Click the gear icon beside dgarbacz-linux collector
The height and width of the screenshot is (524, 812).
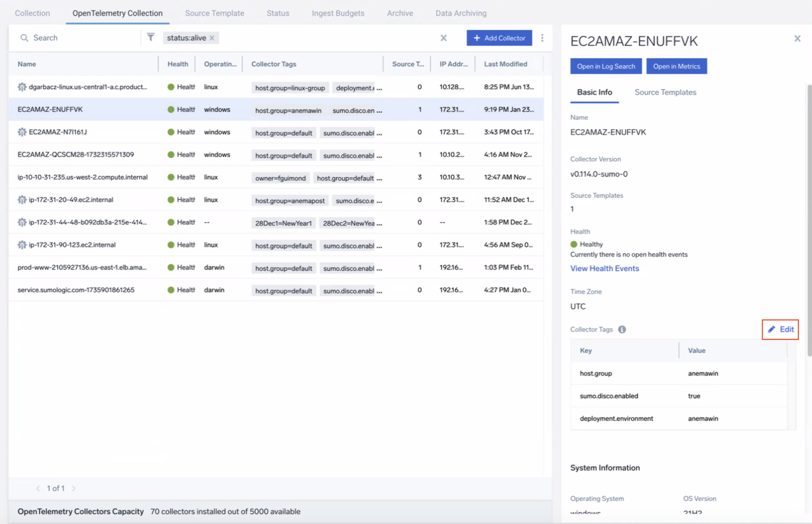pos(22,87)
